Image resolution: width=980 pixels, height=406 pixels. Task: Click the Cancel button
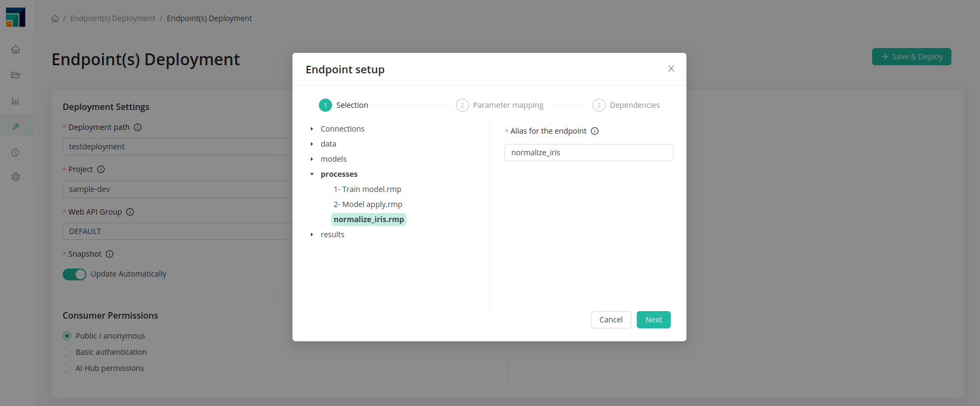point(611,320)
